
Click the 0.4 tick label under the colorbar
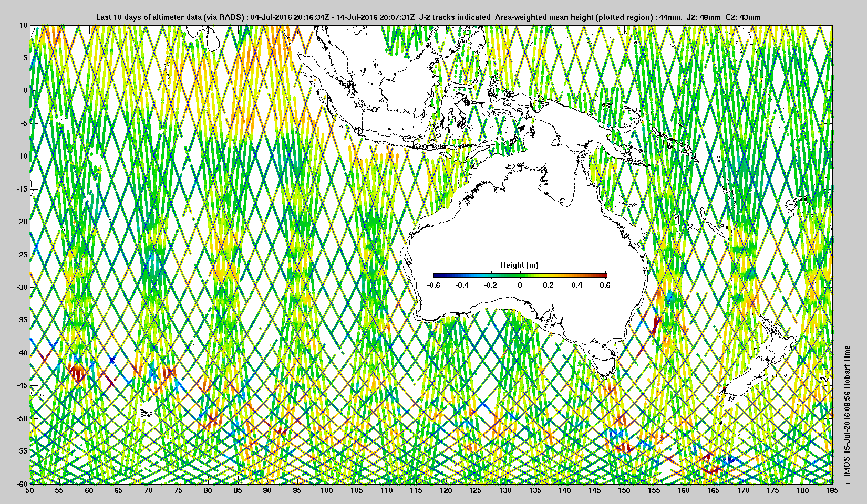tap(576, 285)
